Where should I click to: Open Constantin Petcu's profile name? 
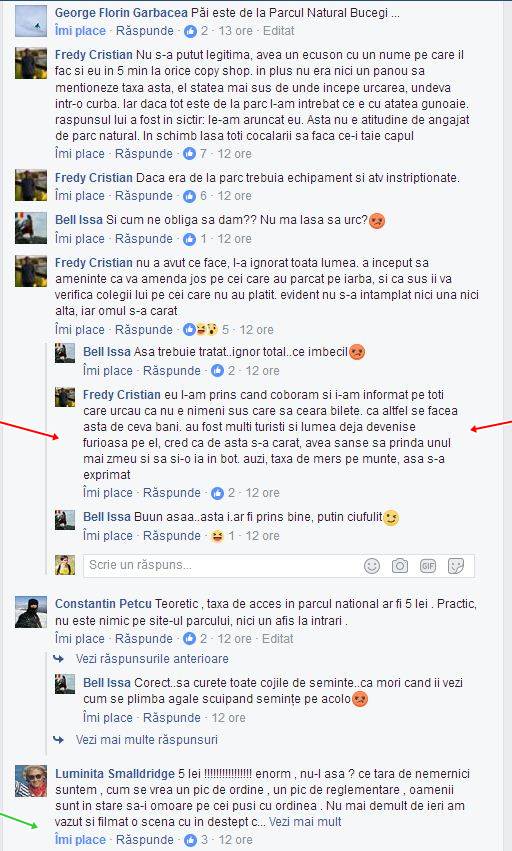103,604
